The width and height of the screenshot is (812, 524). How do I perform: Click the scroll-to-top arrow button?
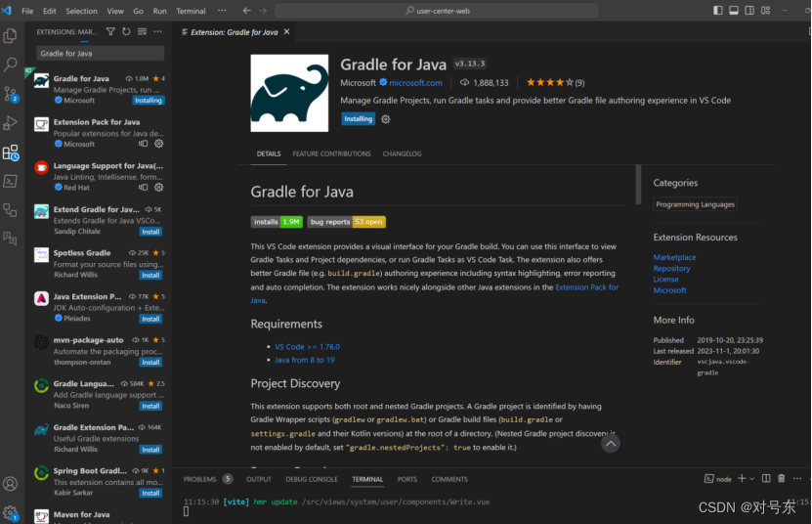[611, 443]
